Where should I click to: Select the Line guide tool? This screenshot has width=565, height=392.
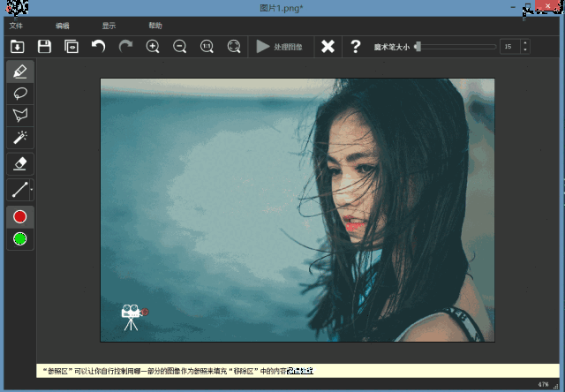19,190
